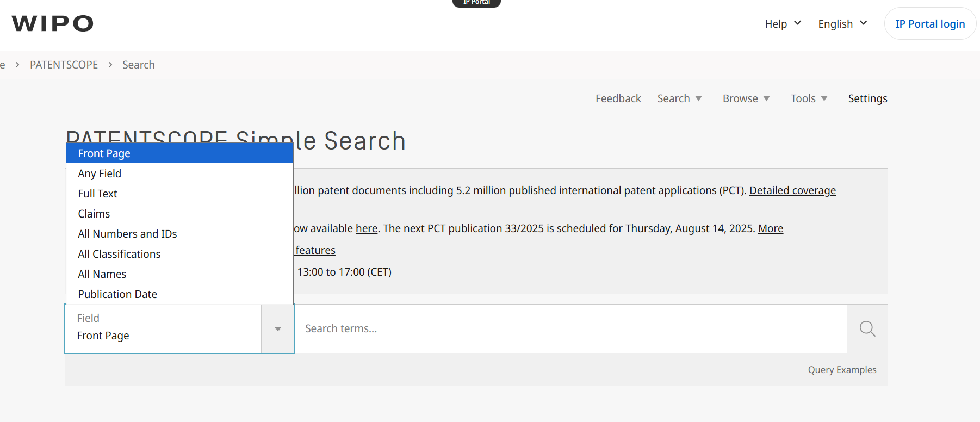Click the IP Portal tab at top
980x422 pixels.
(476, 3)
